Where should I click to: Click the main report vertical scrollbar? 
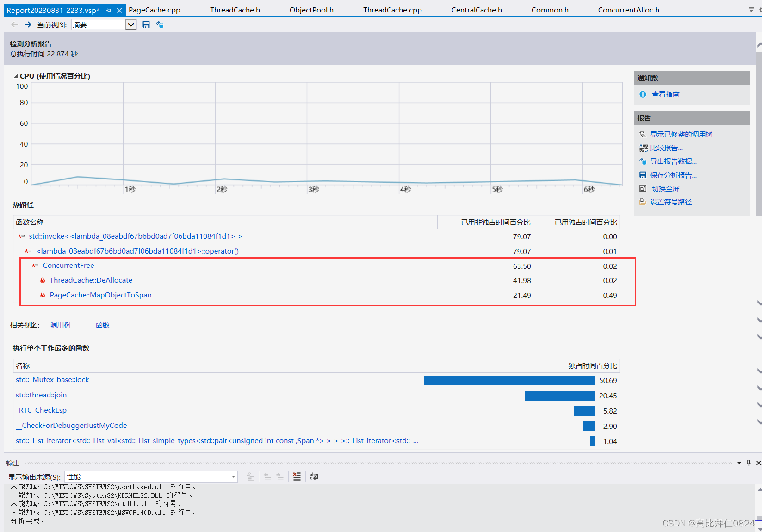click(759, 134)
